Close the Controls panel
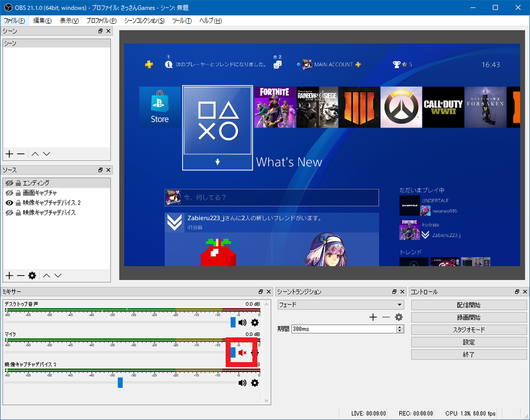Viewport: 530px width, 420px height. 525,292
